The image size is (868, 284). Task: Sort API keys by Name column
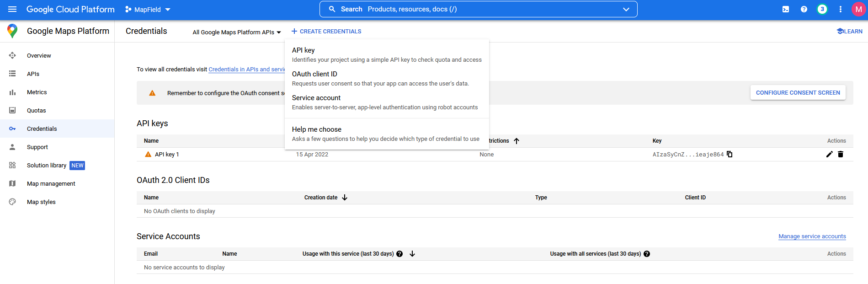pyautogui.click(x=151, y=141)
